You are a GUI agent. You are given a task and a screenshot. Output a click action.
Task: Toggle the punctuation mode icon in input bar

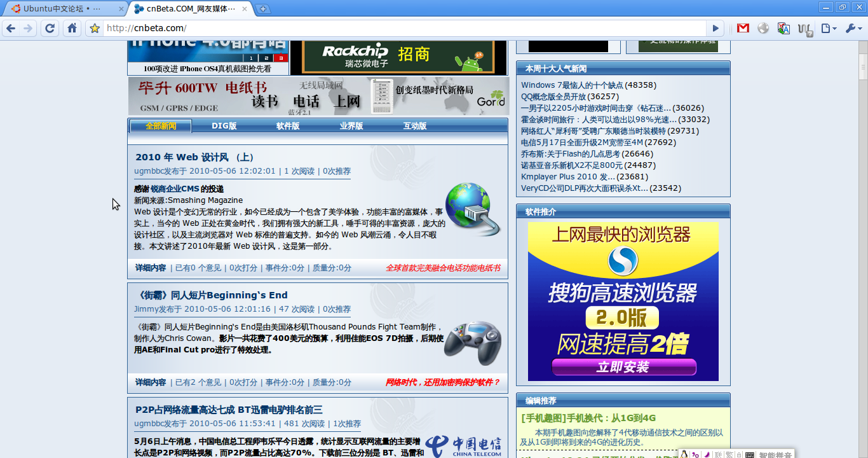(696, 454)
